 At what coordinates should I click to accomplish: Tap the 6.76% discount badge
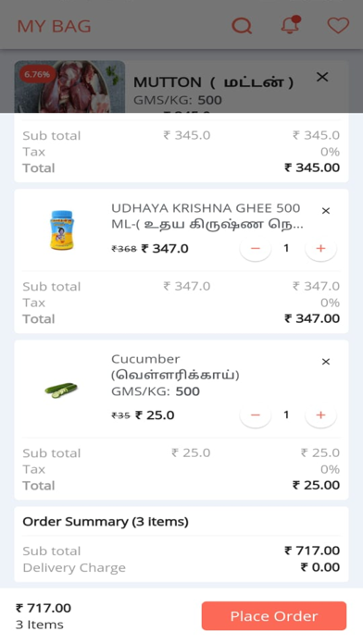[x=37, y=74]
